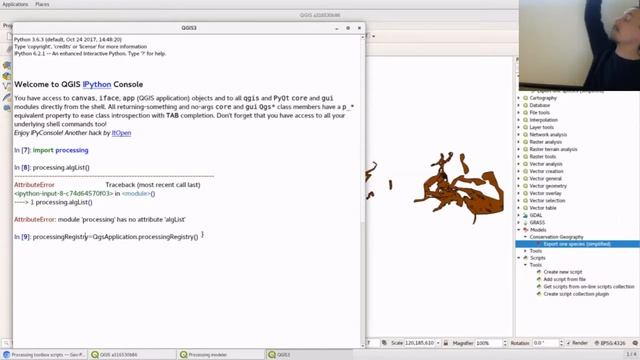
Task: Select Tools item under Models
Action: 536,251
